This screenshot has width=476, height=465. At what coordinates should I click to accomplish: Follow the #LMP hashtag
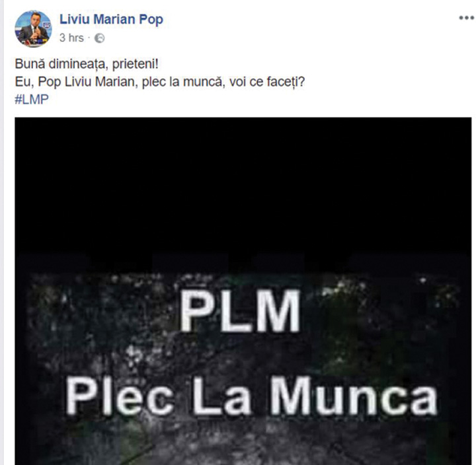point(32,100)
